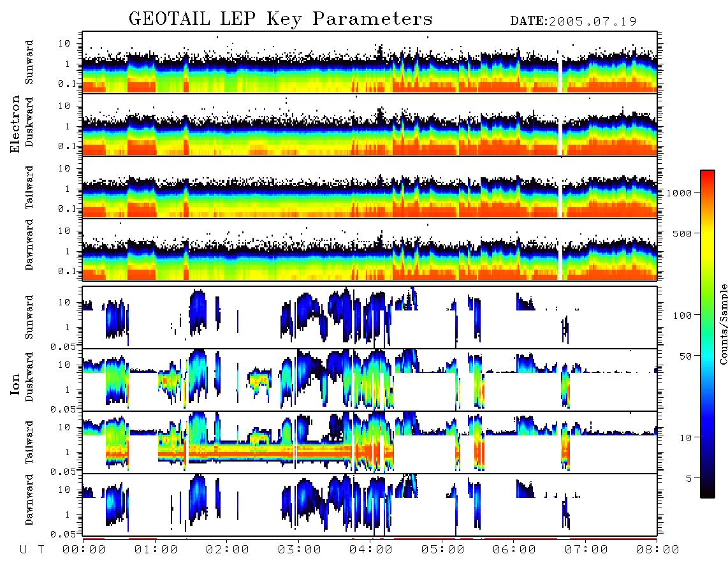Click the Ion "Tailward" panel label
This screenshot has width=728, height=561.
point(29,442)
